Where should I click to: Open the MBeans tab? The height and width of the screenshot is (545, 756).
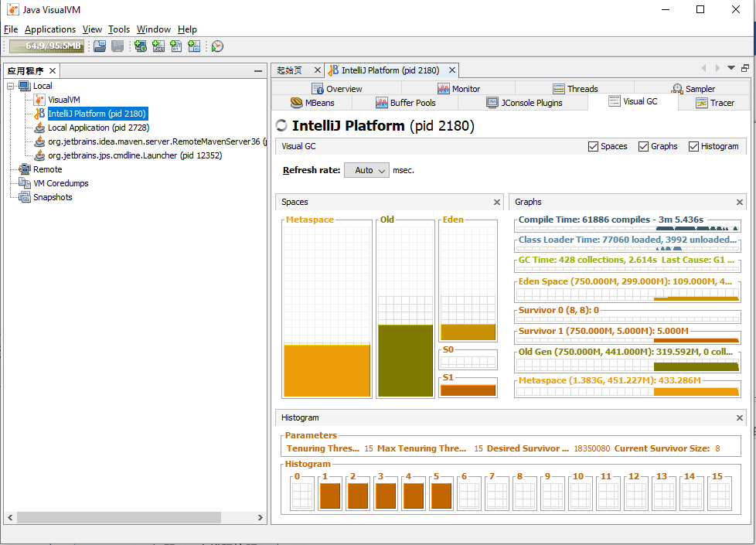click(312, 103)
